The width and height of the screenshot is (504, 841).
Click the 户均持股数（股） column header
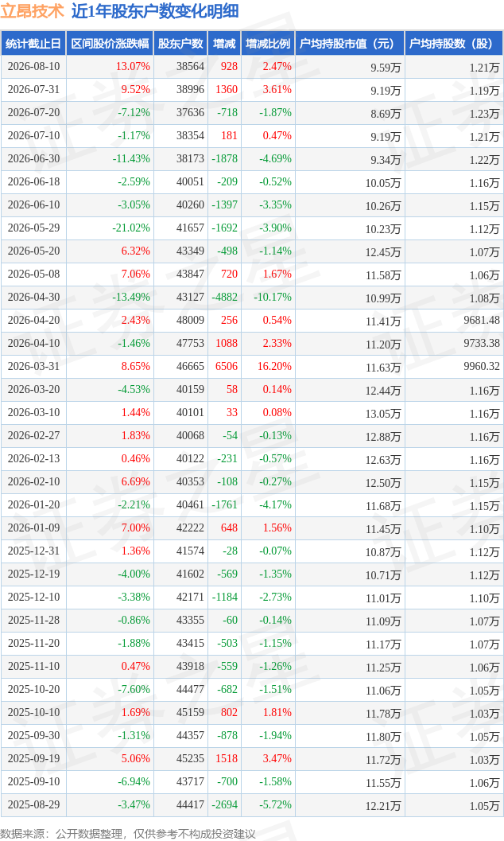454,44
